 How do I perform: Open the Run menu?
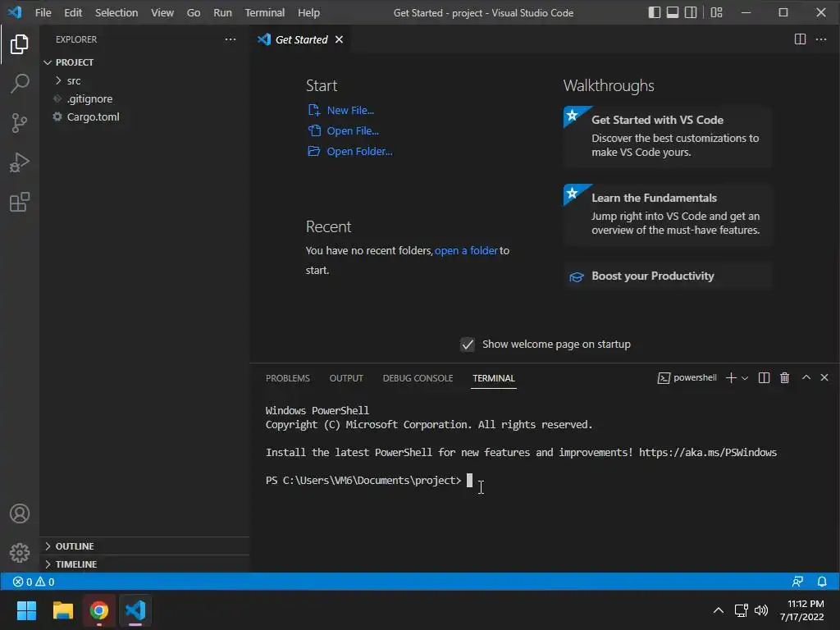(222, 12)
